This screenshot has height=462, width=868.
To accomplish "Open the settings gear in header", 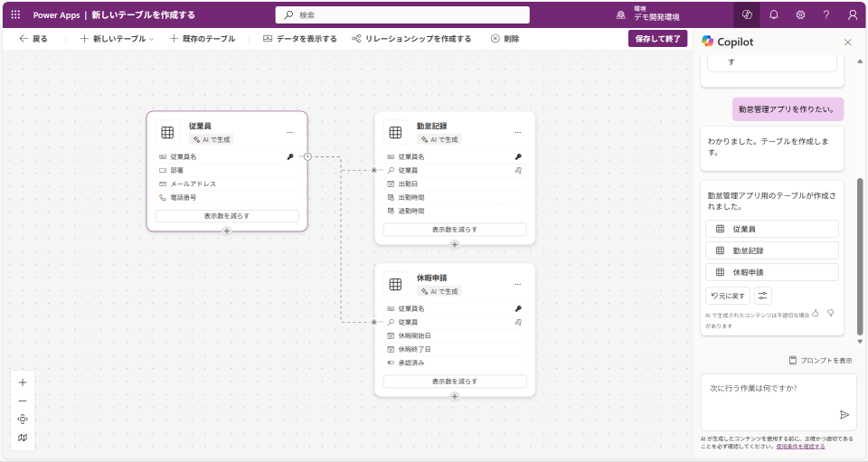I will (x=800, y=15).
